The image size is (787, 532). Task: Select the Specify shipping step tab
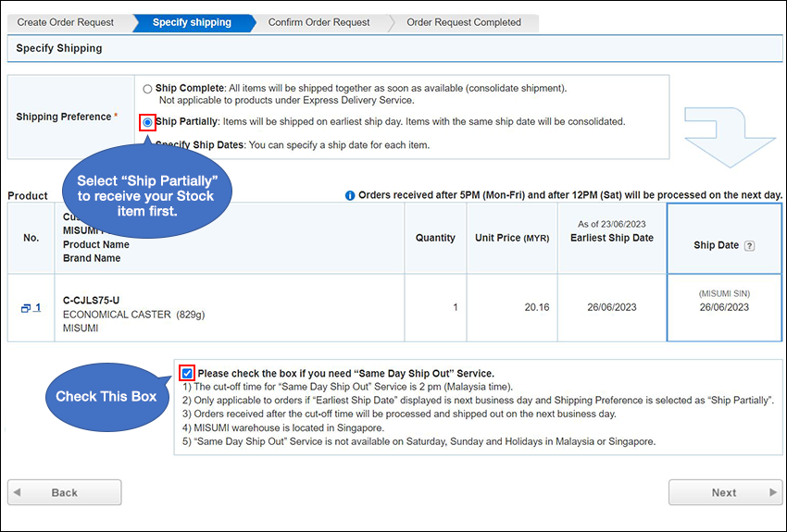coord(192,22)
